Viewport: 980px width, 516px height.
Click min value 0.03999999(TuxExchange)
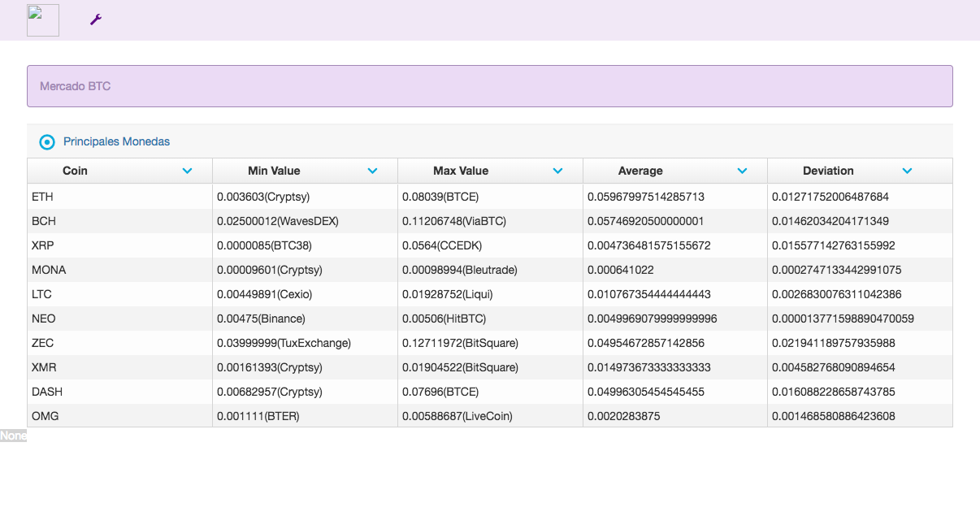pyautogui.click(x=284, y=343)
